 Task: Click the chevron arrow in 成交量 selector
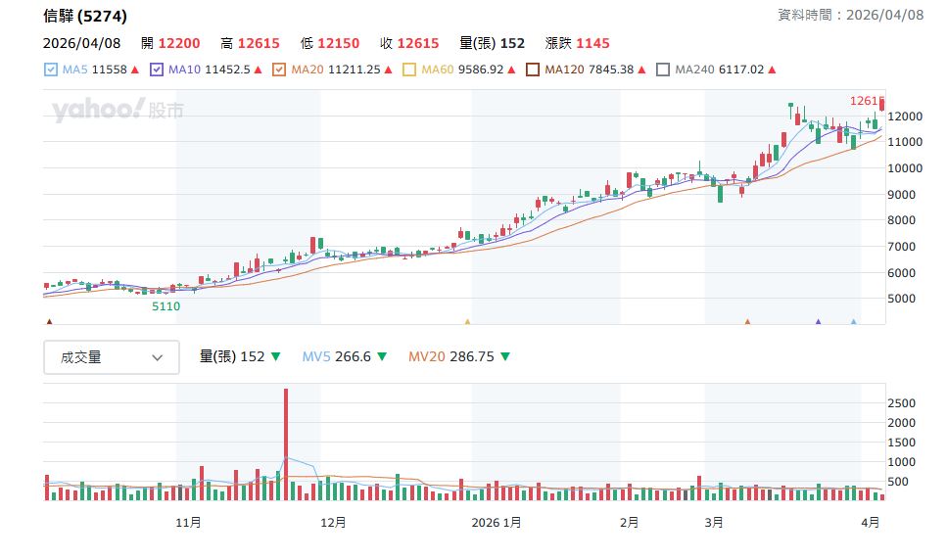(x=157, y=357)
